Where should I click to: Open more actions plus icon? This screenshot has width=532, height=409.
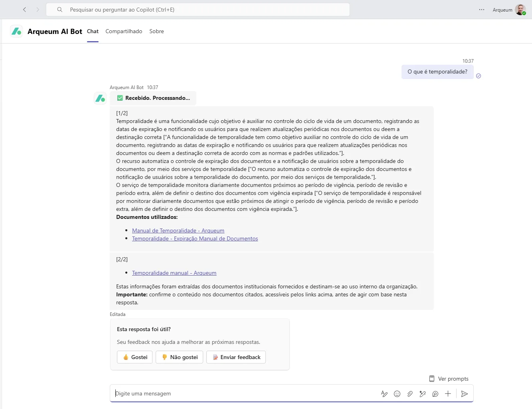(x=448, y=394)
